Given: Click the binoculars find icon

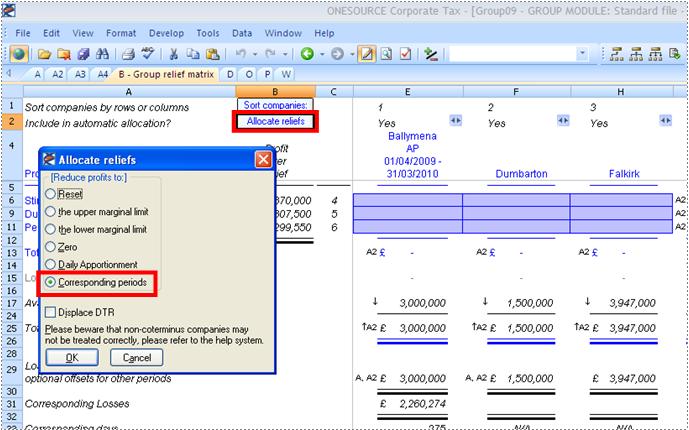Looking at the screenshot, I should [97, 54].
